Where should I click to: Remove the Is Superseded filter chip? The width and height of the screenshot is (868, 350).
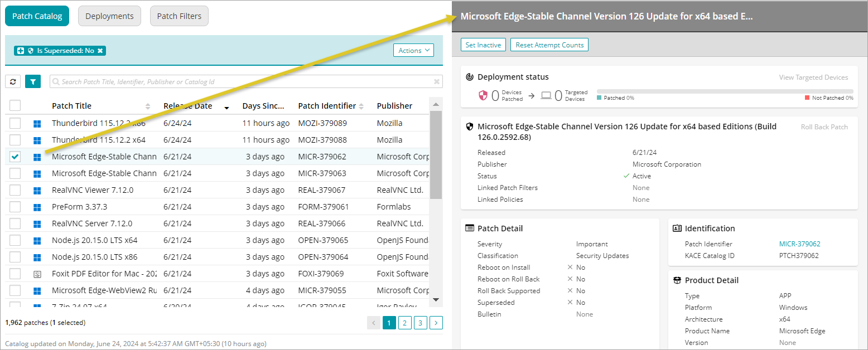tap(100, 51)
